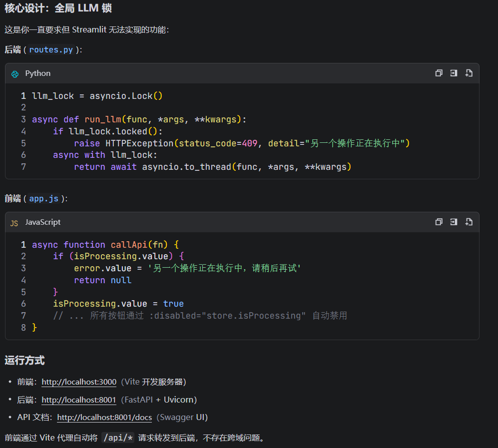The image size is (498, 448).
Task: Click the Python language logo icon
Action: pos(14,73)
